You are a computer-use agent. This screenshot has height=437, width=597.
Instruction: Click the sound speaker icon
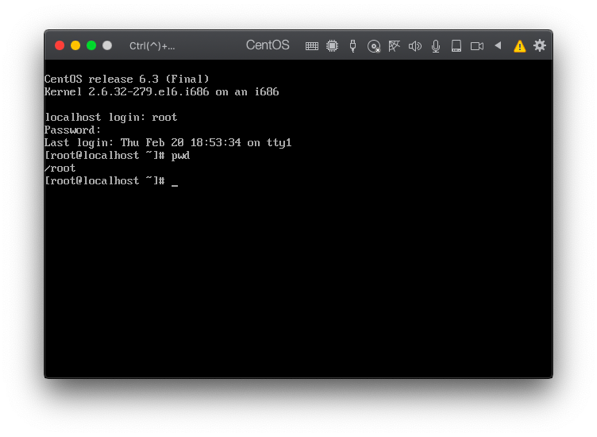[415, 46]
